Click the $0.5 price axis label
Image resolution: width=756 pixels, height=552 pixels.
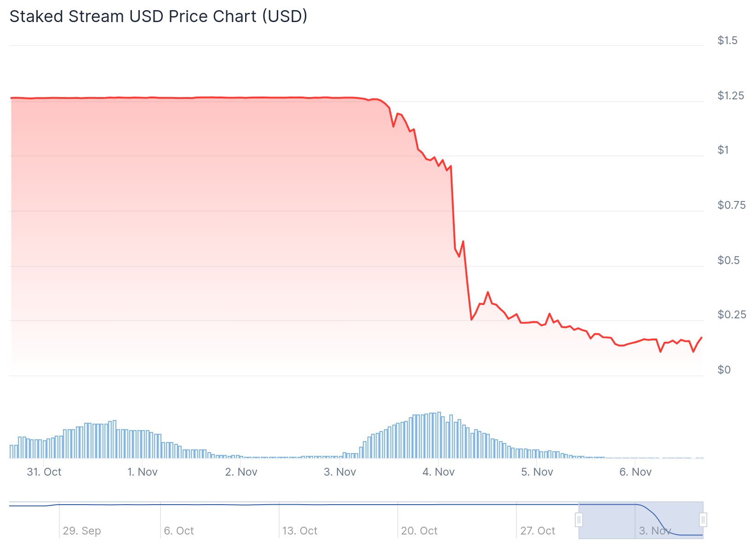tap(729, 260)
